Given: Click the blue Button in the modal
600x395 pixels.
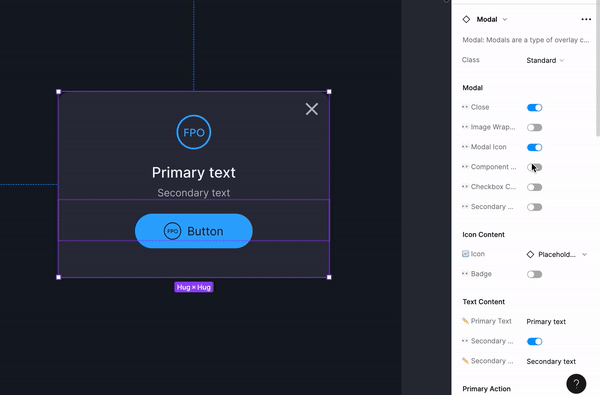Looking at the screenshot, I should tap(194, 231).
